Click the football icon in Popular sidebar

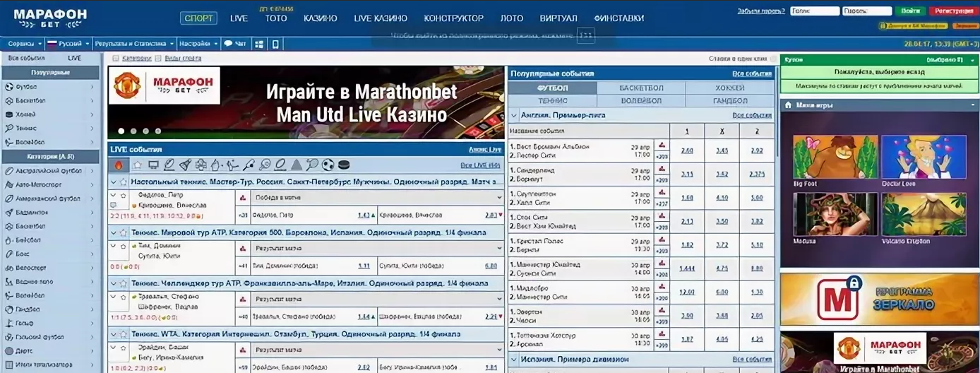(9, 87)
